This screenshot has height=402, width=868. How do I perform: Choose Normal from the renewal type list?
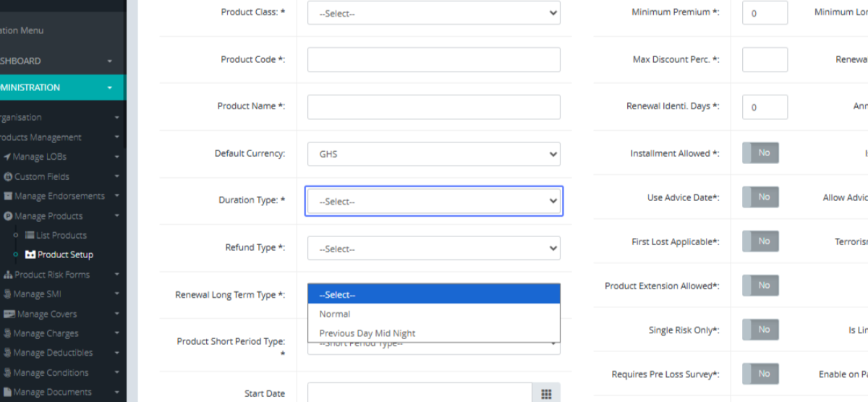(x=335, y=314)
